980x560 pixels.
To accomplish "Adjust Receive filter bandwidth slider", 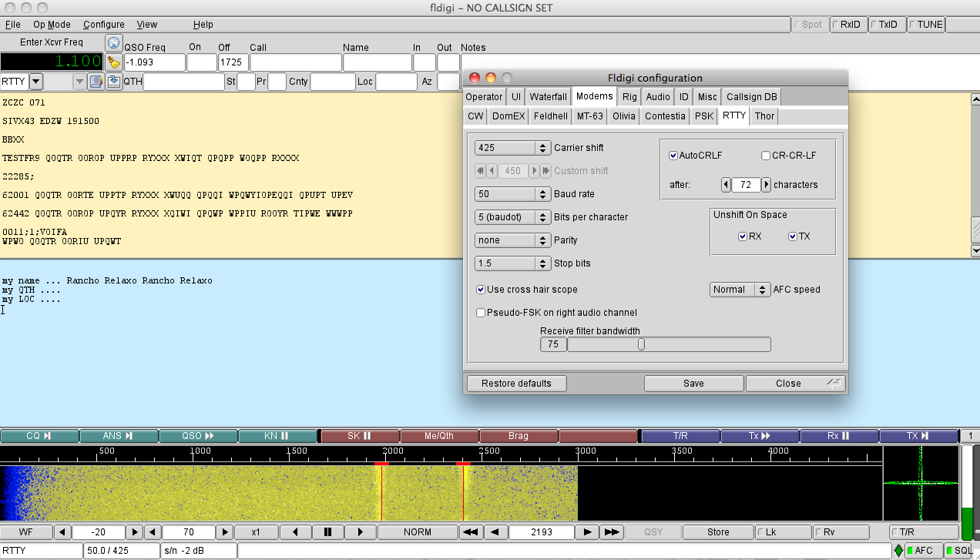I will (x=669, y=345).
